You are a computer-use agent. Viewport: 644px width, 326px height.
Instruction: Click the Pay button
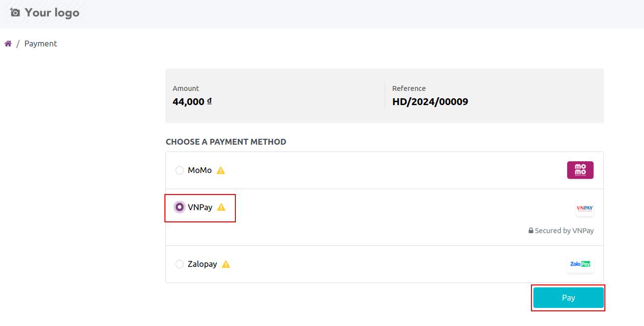pyautogui.click(x=568, y=298)
